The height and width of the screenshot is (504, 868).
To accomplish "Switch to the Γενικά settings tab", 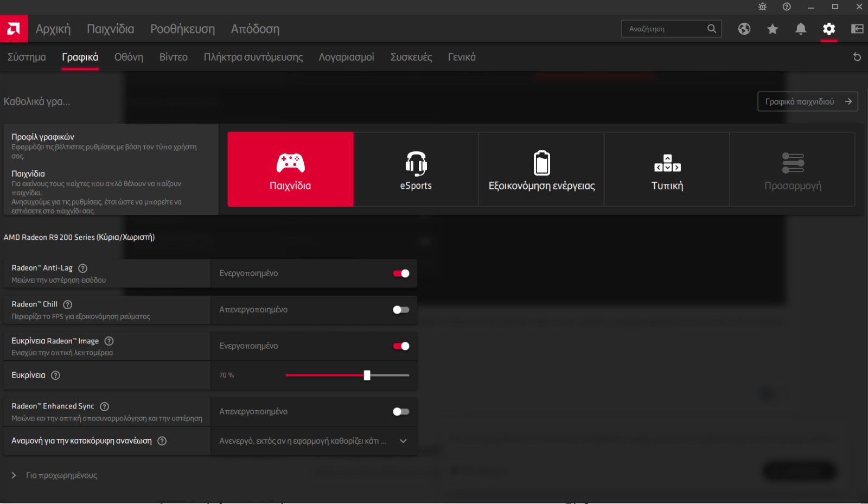I will click(x=462, y=57).
